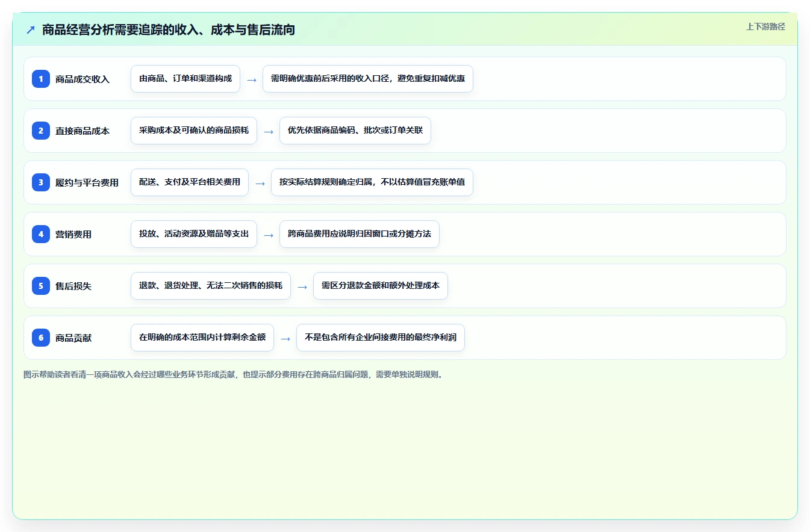Click the arrow after 退款、退货处理、无法二次销售的损耗
This screenshot has width=810, height=532.
point(302,286)
